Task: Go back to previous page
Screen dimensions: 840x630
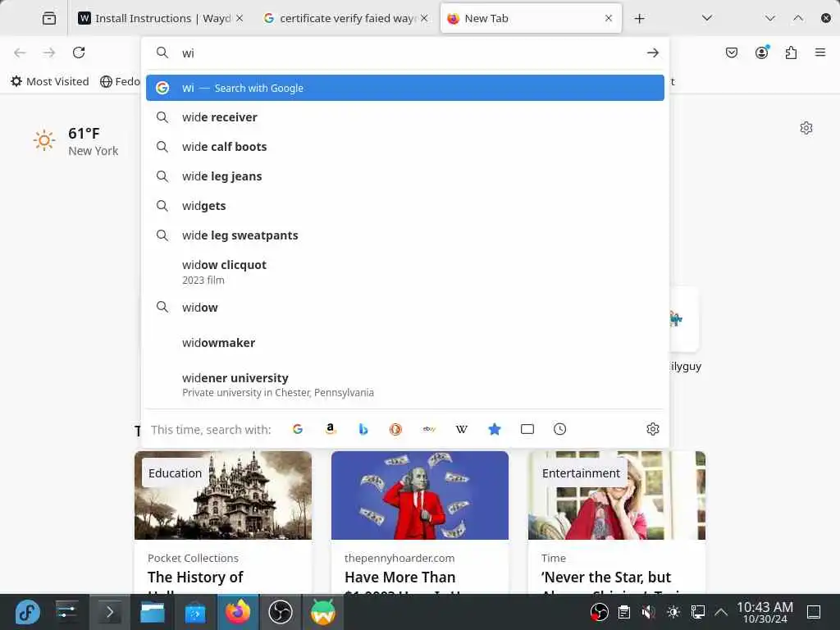Action: [20, 52]
